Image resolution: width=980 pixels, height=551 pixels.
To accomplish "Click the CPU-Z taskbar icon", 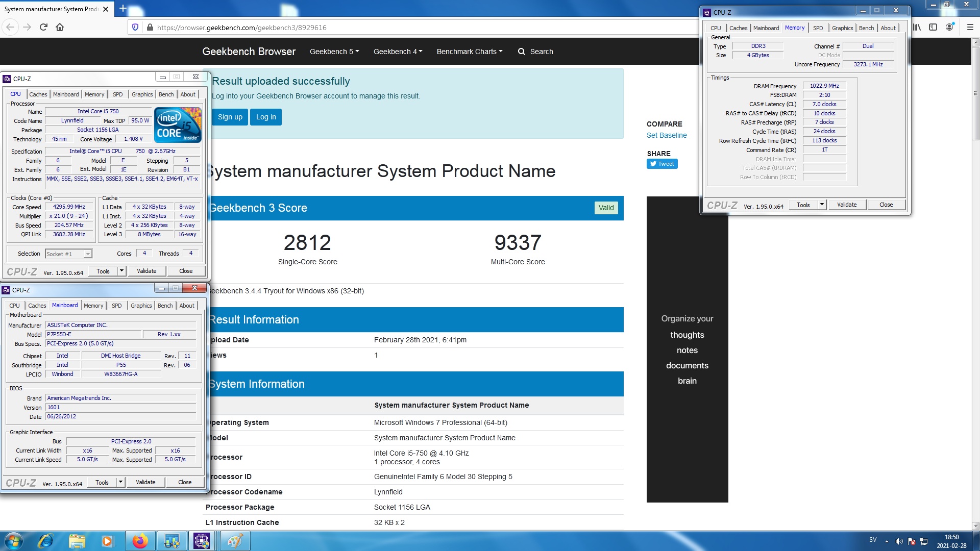I will pyautogui.click(x=202, y=541).
